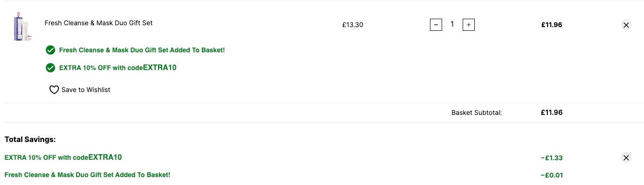Click the −£0.01 savings amount
The image size is (644, 185).
551,175
